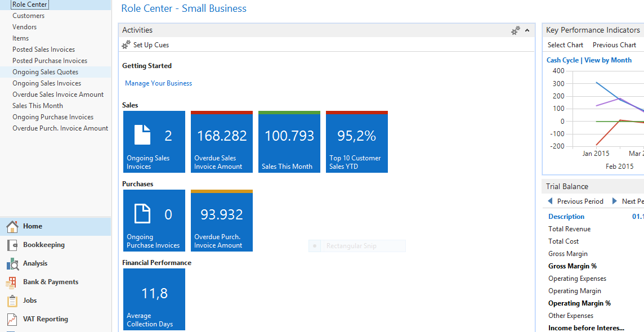This screenshot has height=332, width=644.
Task: Open VAT Reporting via its icon
Action: coord(12,320)
